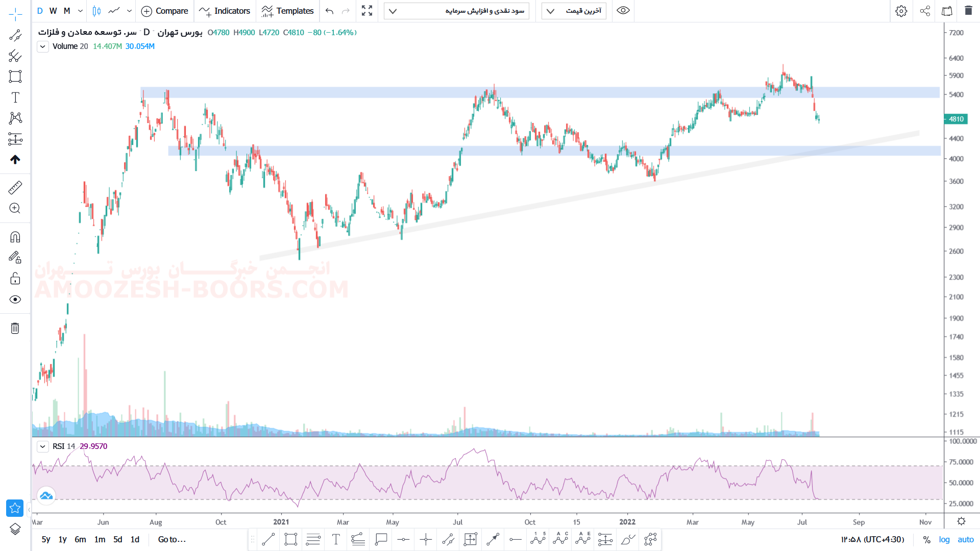Toggle percent scale mode

926,539
